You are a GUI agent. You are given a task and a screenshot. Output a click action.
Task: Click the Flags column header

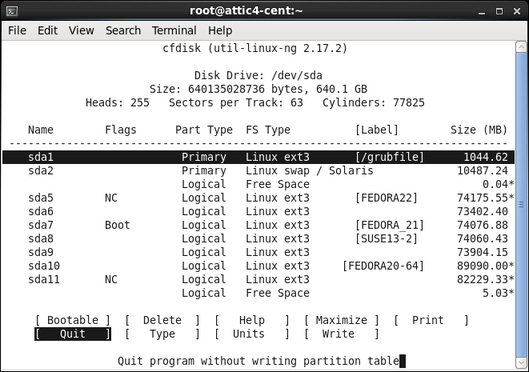click(x=120, y=130)
